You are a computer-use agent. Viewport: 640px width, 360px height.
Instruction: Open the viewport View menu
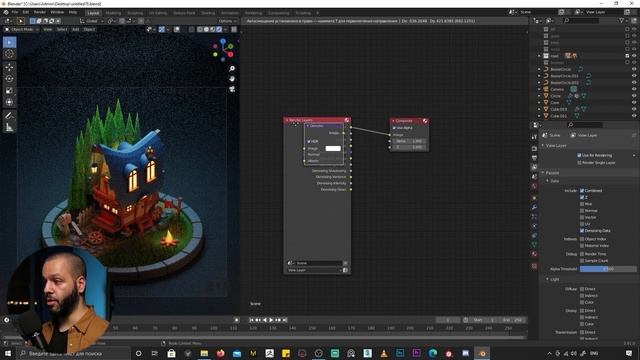click(x=48, y=29)
